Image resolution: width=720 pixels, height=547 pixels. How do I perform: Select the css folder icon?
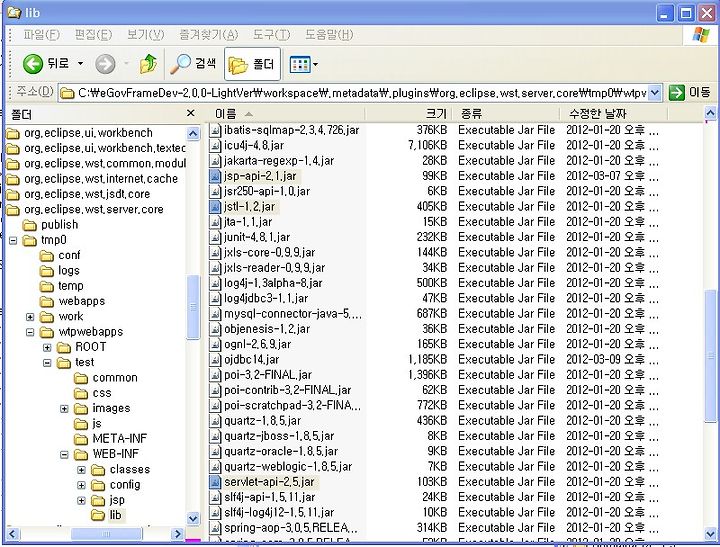coord(81,394)
